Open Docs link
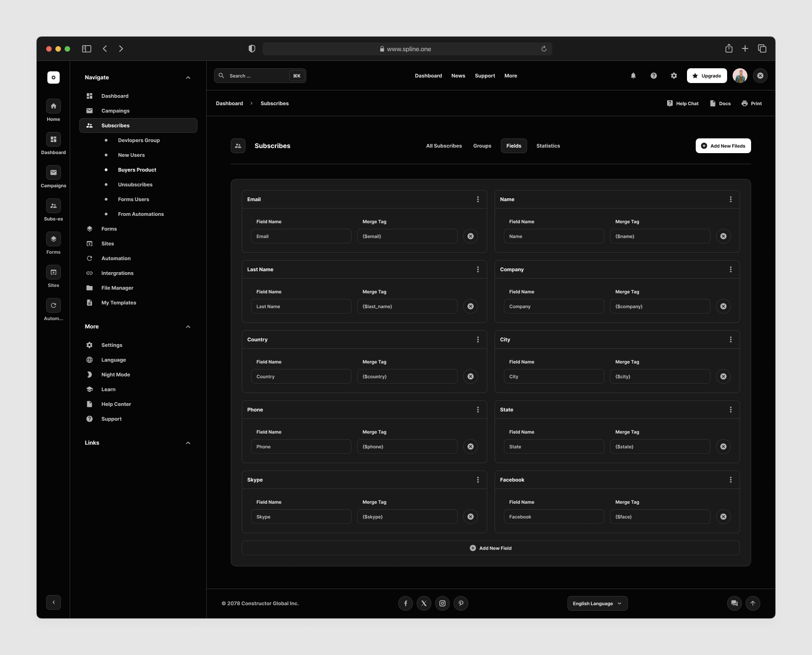Image resolution: width=812 pixels, height=655 pixels. tap(720, 103)
